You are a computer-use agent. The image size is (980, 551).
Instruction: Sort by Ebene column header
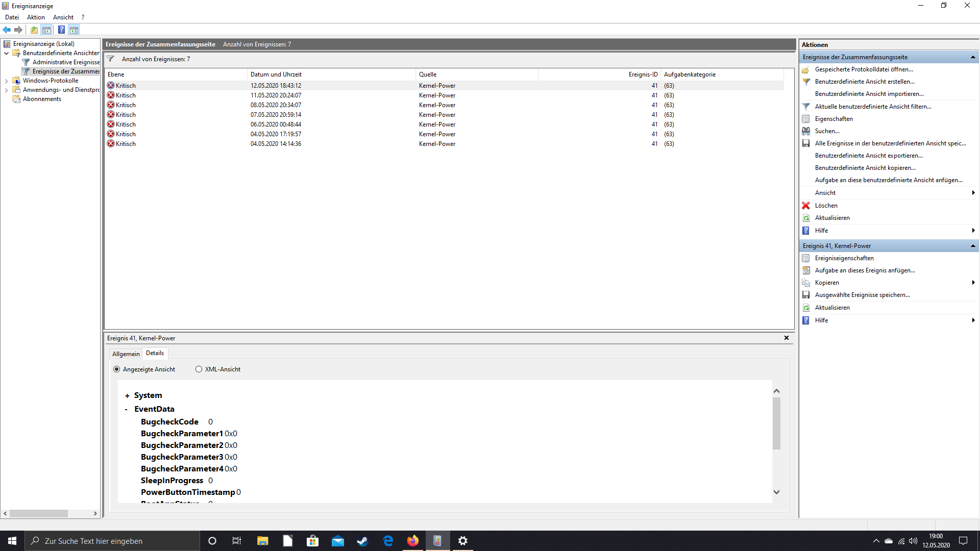coord(176,74)
